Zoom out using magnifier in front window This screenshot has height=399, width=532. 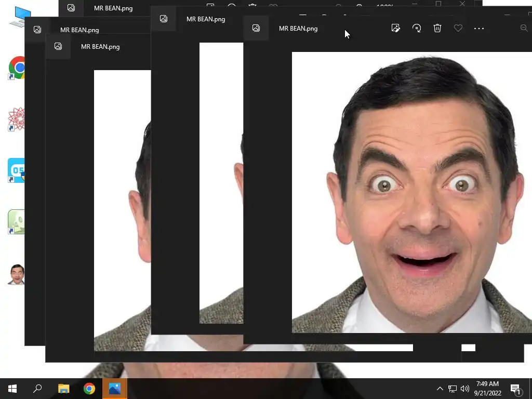tap(524, 28)
